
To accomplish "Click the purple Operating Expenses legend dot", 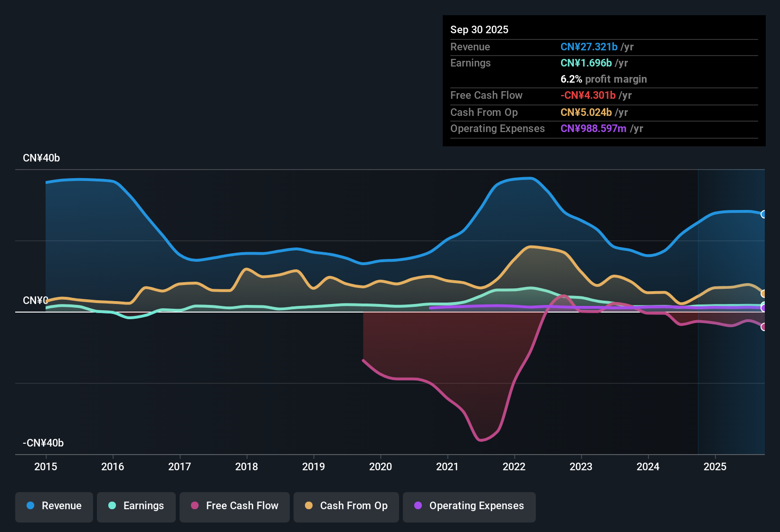I will pos(418,506).
